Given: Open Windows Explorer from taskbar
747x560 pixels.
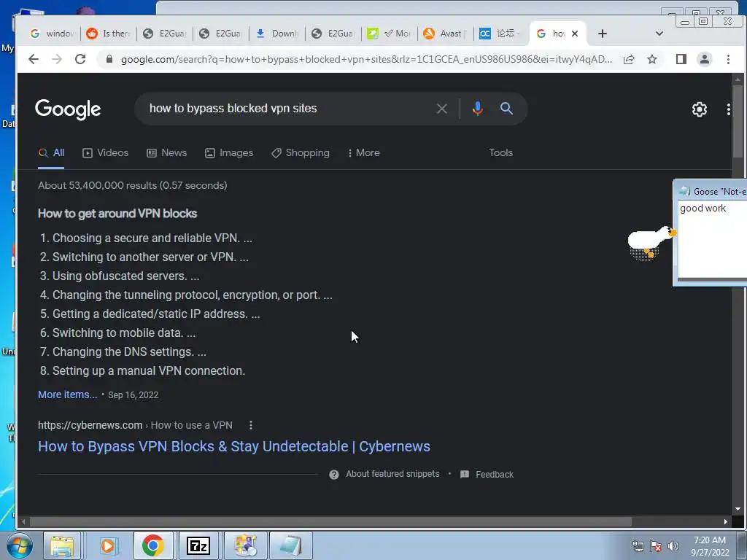Looking at the screenshot, I should [x=63, y=545].
